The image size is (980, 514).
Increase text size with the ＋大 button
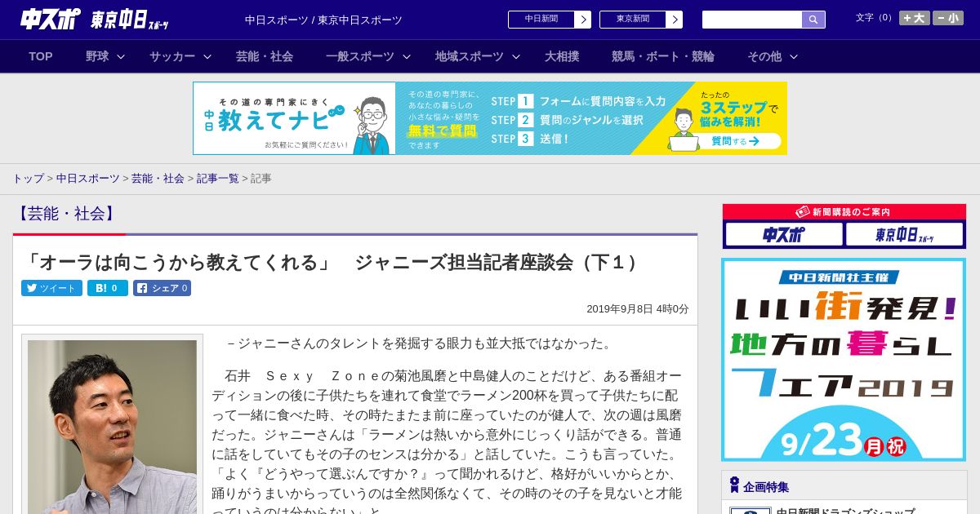point(915,18)
